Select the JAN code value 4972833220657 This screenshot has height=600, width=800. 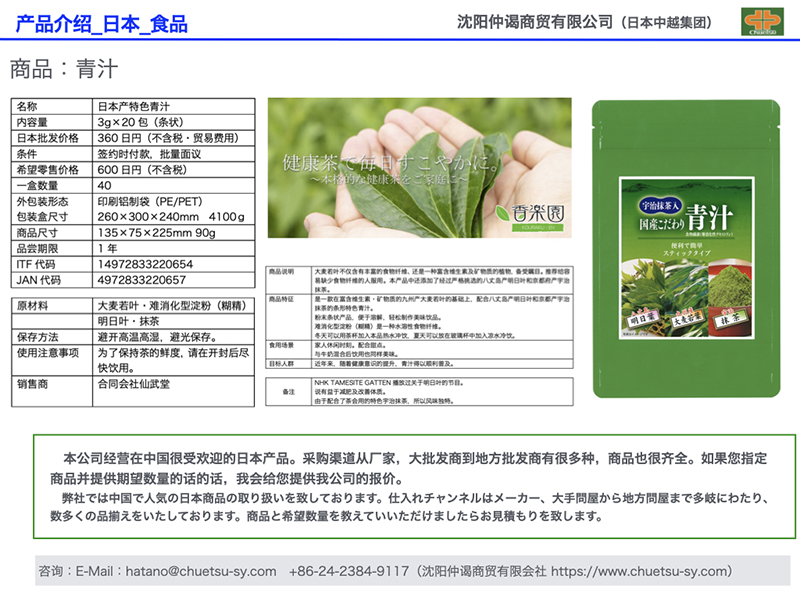[141, 279]
